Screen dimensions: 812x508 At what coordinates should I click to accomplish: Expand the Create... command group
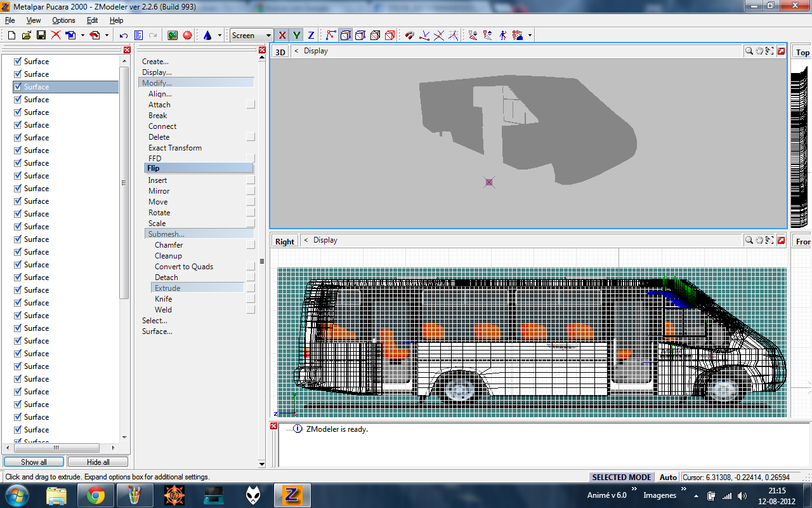(x=155, y=62)
